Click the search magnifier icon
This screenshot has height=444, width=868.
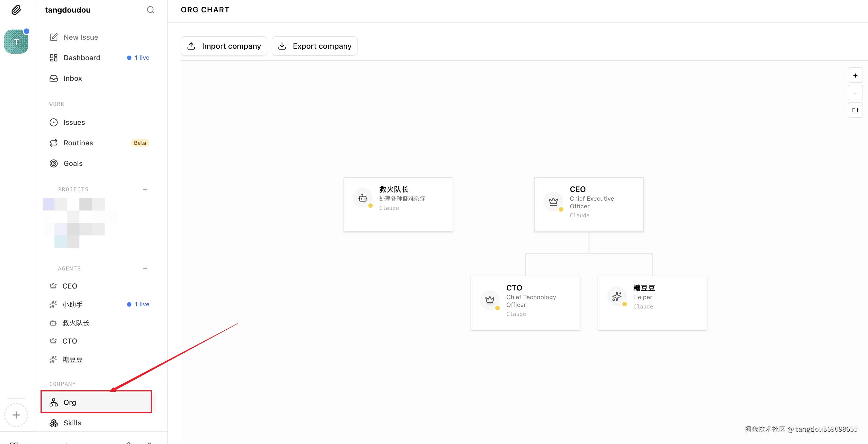(x=150, y=10)
